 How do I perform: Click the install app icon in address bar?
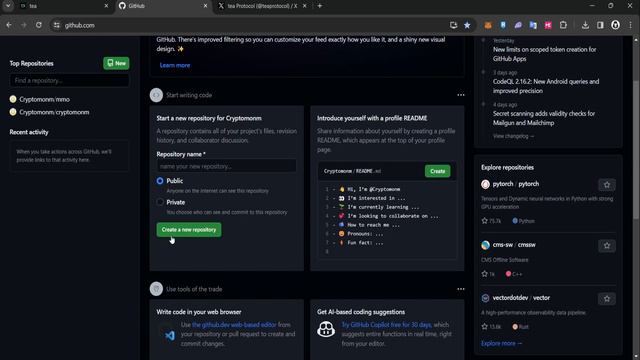click(x=453, y=25)
